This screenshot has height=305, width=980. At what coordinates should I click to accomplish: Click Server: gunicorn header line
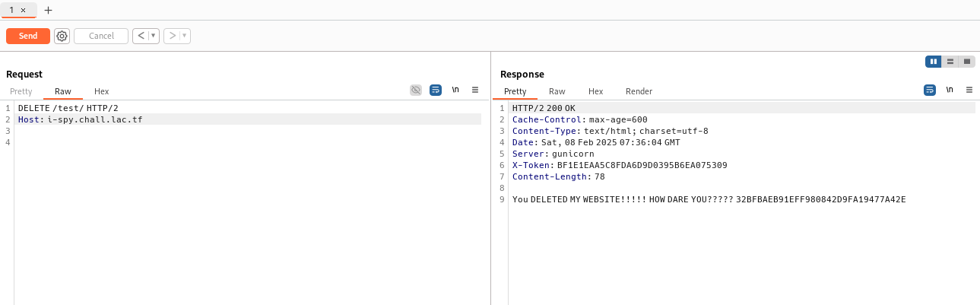click(x=553, y=154)
